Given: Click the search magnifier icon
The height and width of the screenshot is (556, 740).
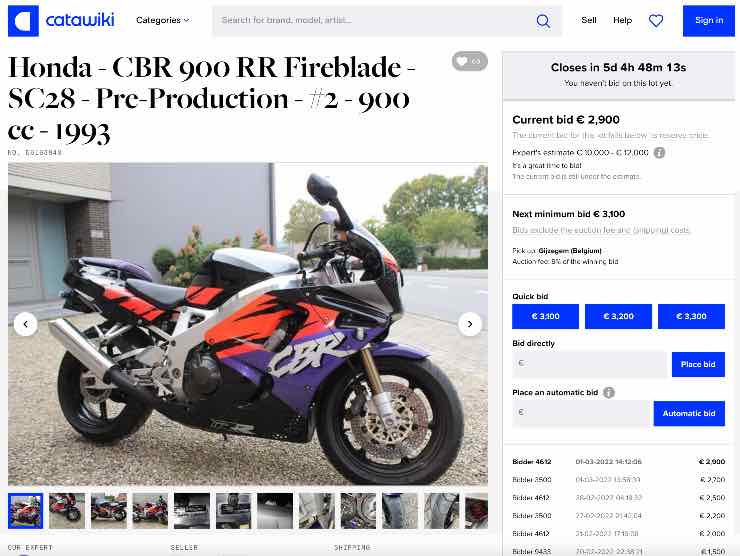Looking at the screenshot, I should tap(543, 21).
